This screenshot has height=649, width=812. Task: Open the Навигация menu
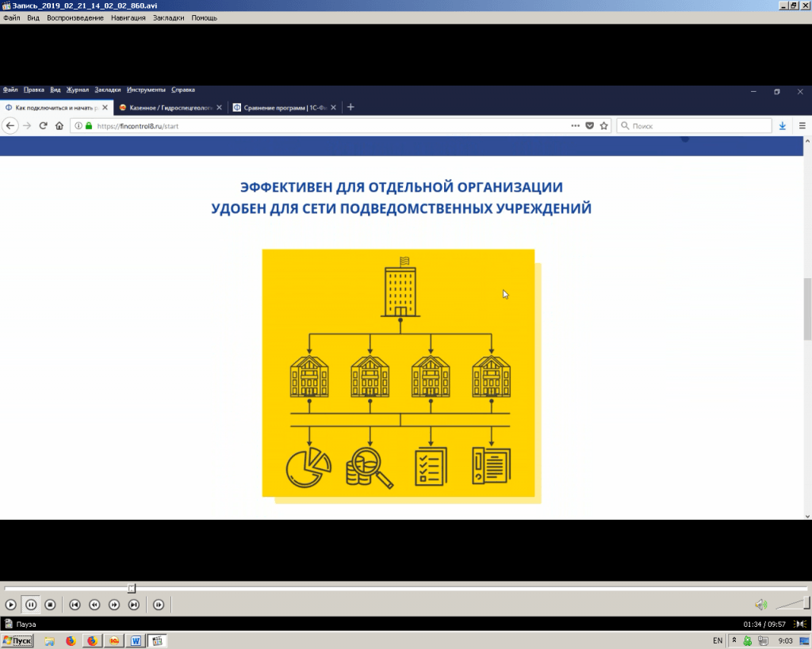128,17
